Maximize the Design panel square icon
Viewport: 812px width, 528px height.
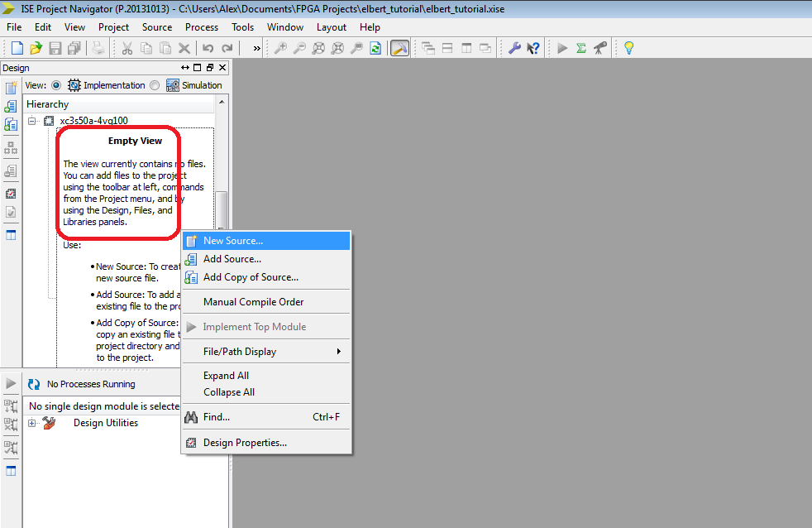[x=198, y=67]
